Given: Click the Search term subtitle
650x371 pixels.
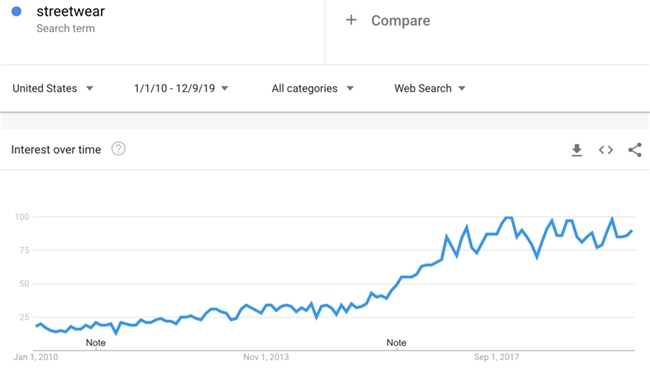Looking at the screenshot, I should (x=65, y=29).
